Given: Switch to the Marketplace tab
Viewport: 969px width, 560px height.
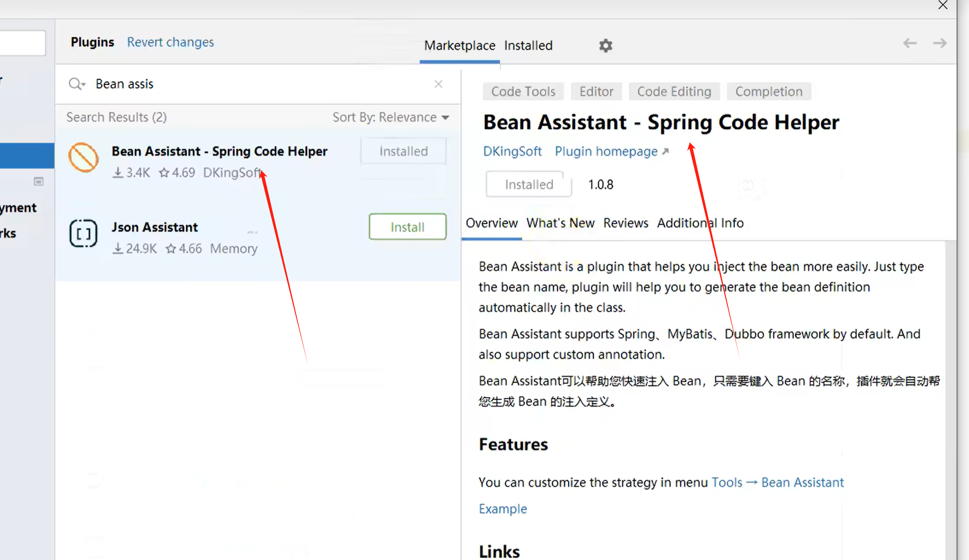Looking at the screenshot, I should point(459,45).
